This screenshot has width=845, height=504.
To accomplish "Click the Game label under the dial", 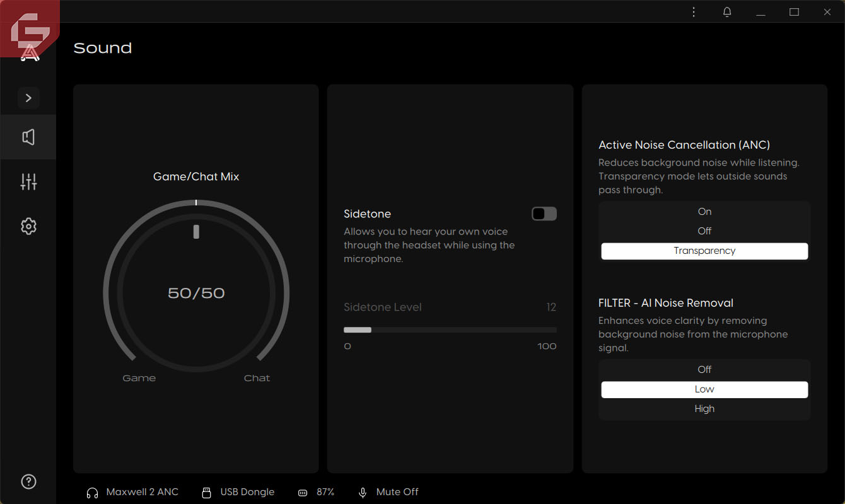I will (x=139, y=378).
